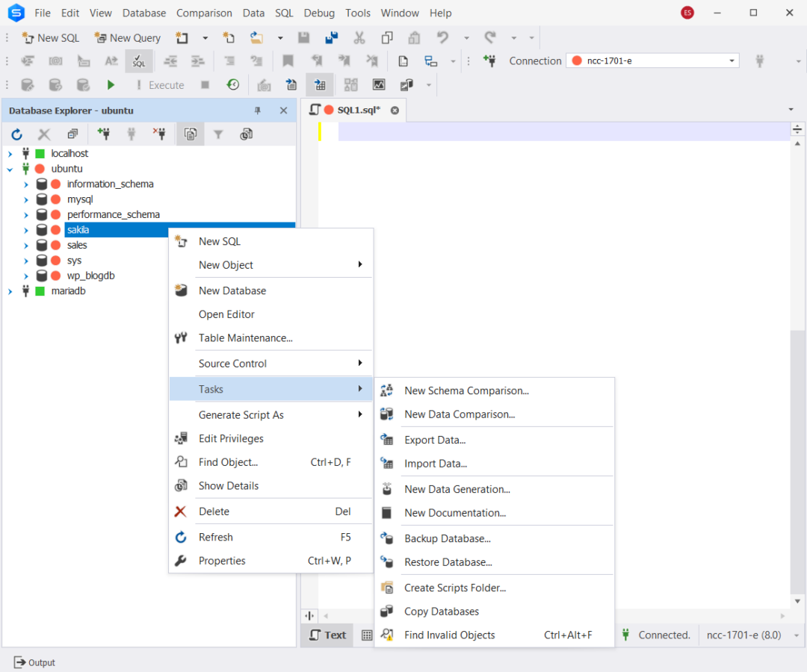The width and height of the screenshot is (807, 672).
Task: Click the bookmark icon in toolbar
Action: pos(288,61)
